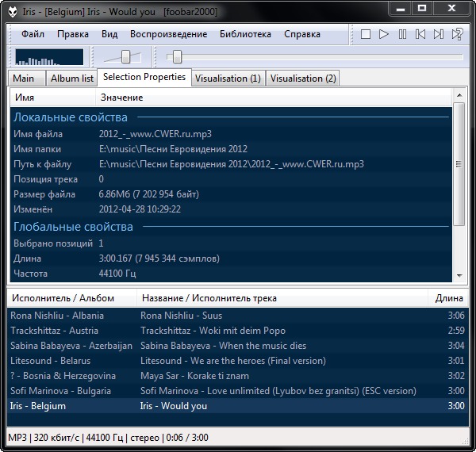Pause the current track
476x452 pixels.
click(402, 34)
